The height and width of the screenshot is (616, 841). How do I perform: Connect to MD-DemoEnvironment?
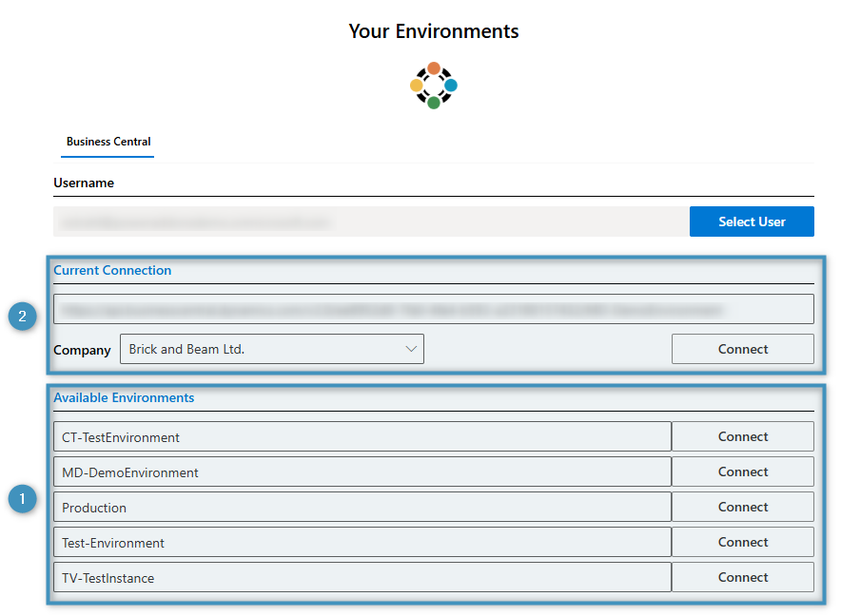point(743,472)
